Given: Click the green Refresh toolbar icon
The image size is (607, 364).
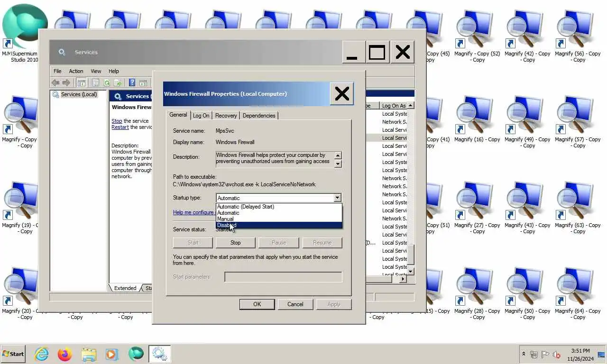Looking at the screenshot, I should pos(107,82).
